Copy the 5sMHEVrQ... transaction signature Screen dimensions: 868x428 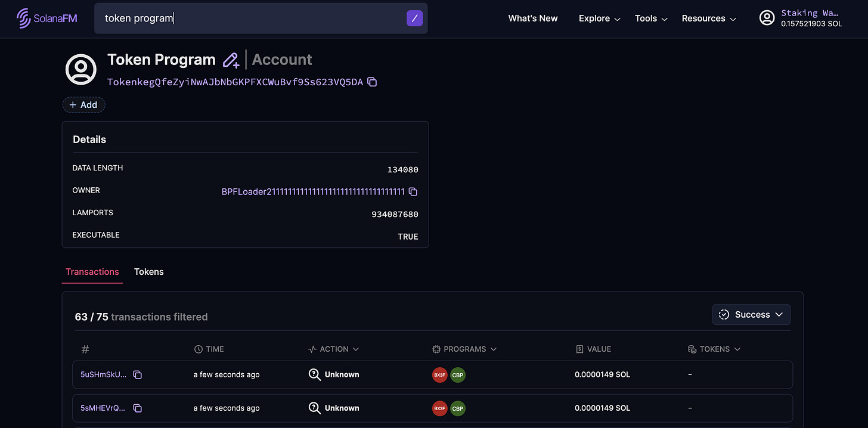coord(137,408)
